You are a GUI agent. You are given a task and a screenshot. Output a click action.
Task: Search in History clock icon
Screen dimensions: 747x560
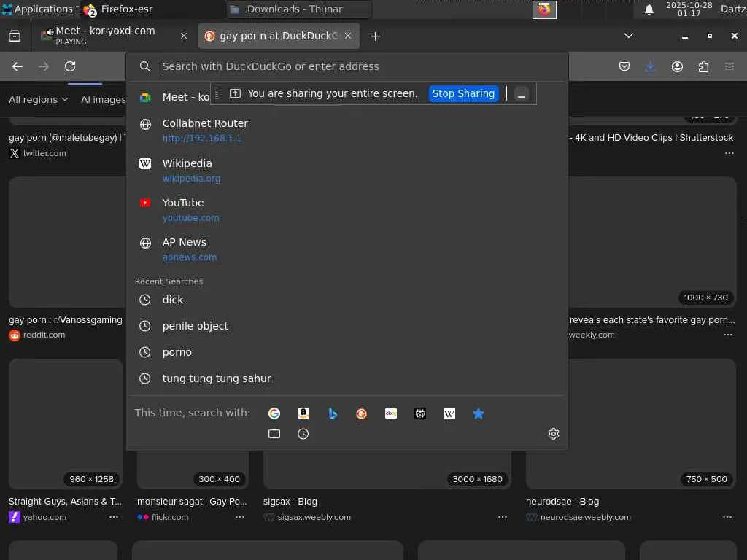[x=303, y=434]
